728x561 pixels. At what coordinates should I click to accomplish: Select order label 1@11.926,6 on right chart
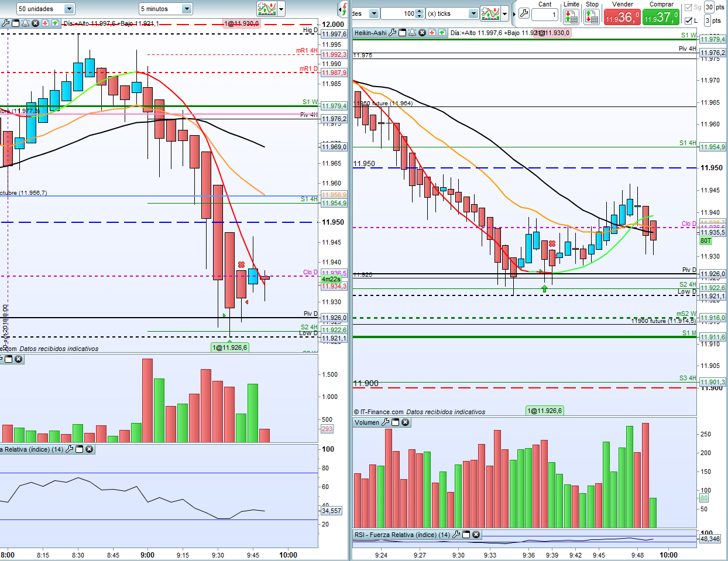[545, 411]
